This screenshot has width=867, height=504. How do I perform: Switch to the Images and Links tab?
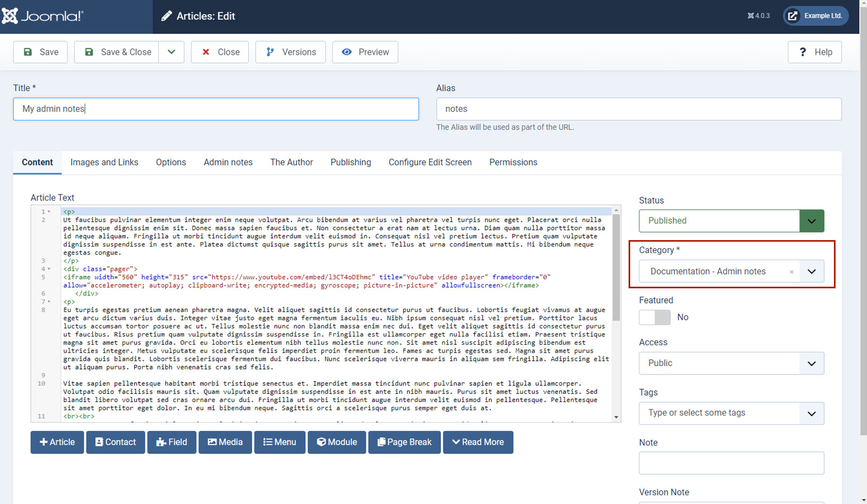[x=105, y=163]
